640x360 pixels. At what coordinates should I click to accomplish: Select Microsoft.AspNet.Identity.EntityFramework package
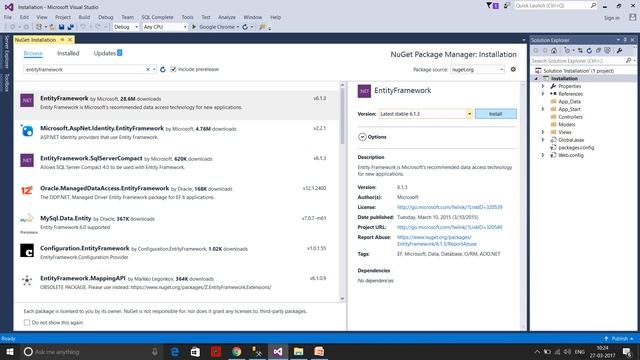176,132
